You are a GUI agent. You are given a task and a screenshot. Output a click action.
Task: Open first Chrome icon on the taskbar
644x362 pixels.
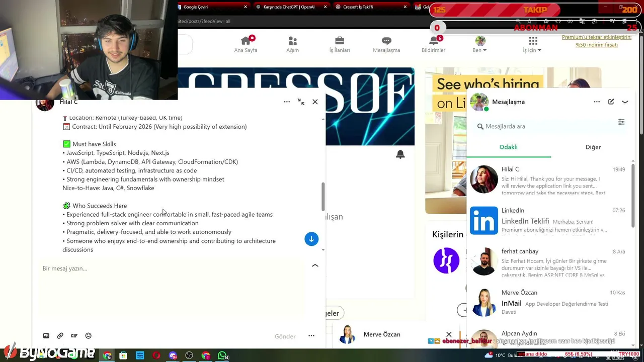pyautogui.click(x=107, y=355)
